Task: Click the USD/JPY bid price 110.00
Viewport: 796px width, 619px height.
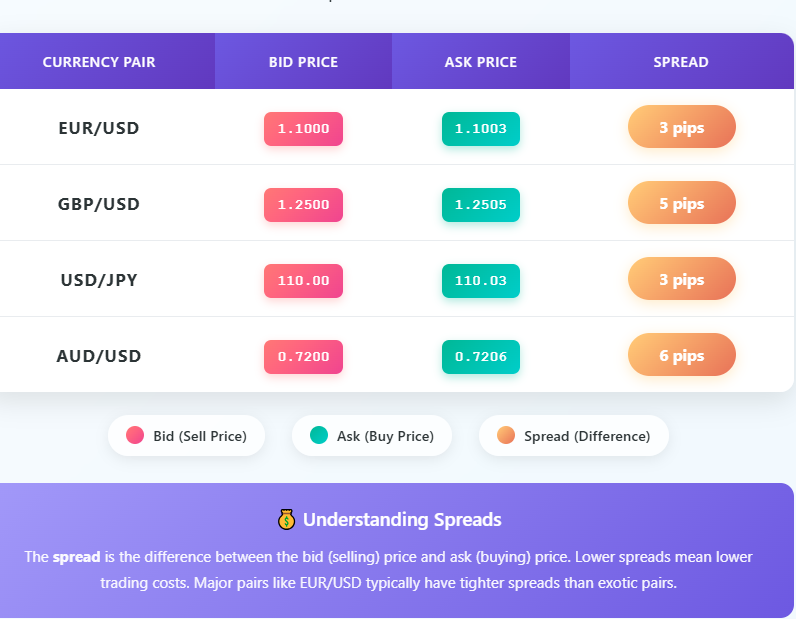Action: coord(303,281)
